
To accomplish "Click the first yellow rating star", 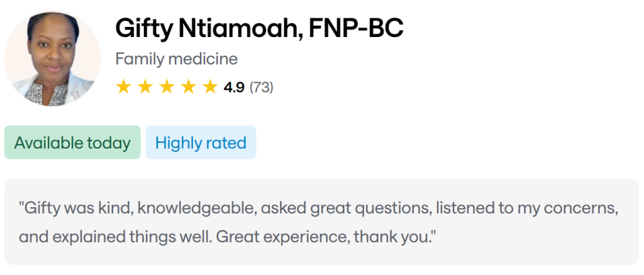I will 123,87.
